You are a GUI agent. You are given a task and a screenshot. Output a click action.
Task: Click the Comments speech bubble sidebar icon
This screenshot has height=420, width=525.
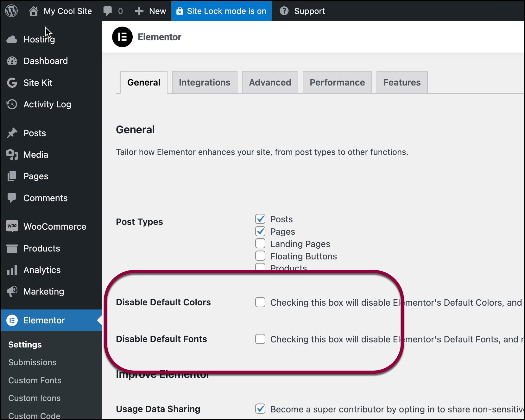[12, 198]
